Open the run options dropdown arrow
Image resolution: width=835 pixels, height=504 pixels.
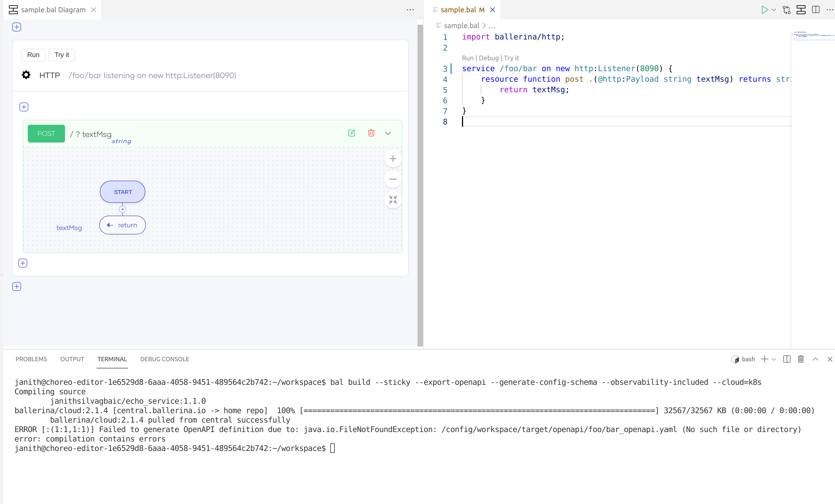click(x=774, y=10)
